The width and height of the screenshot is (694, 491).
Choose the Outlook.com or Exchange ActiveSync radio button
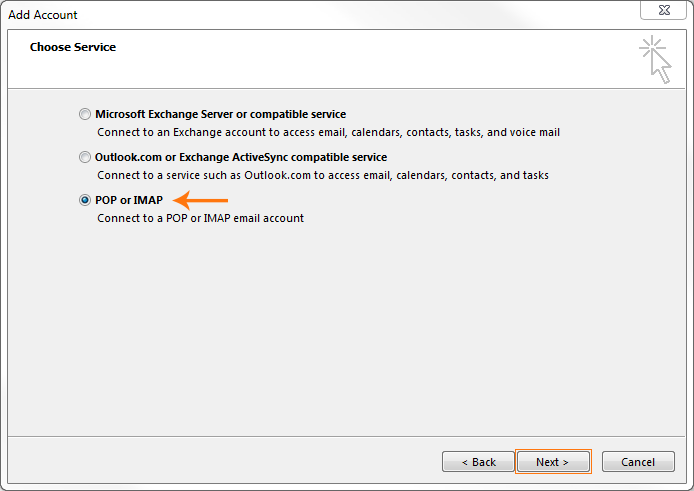click(x=85, y=157)
